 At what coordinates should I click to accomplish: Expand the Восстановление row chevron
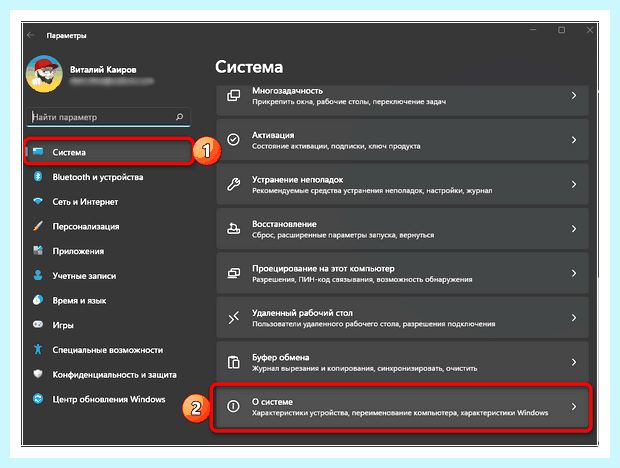click(x=573, y=228)
